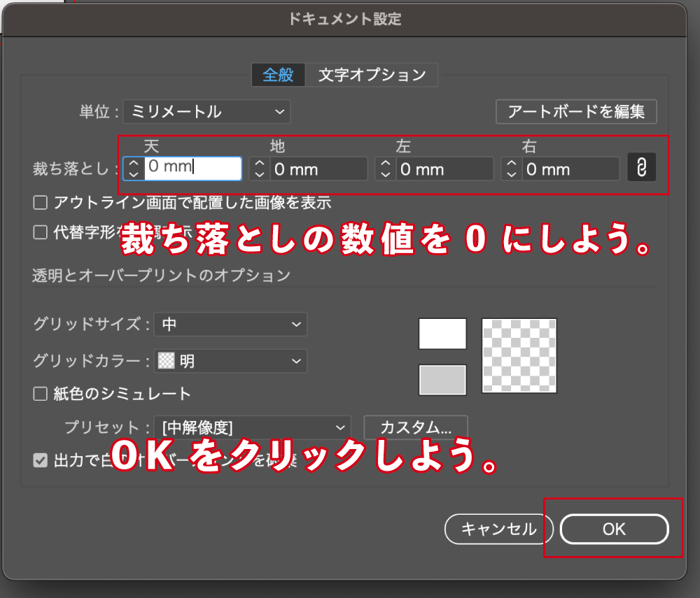Enable 紙色のシミュレート option

[x=40, y=394]
